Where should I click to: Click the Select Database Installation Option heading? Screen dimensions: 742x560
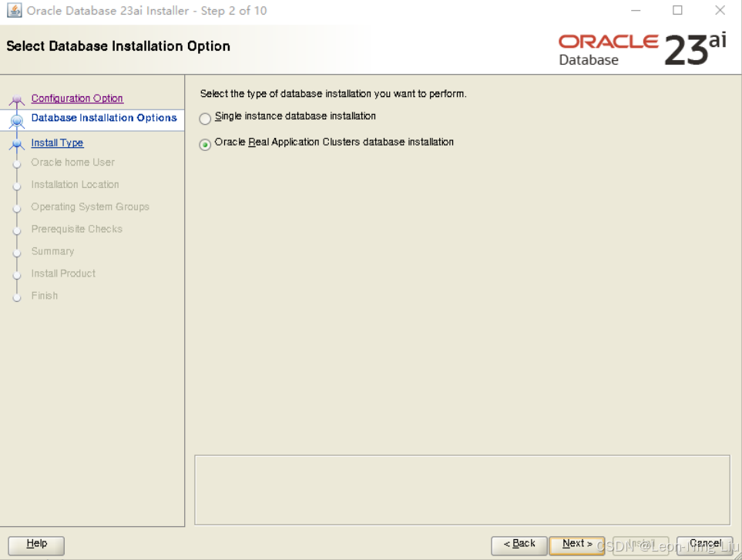tap(119, 46)
